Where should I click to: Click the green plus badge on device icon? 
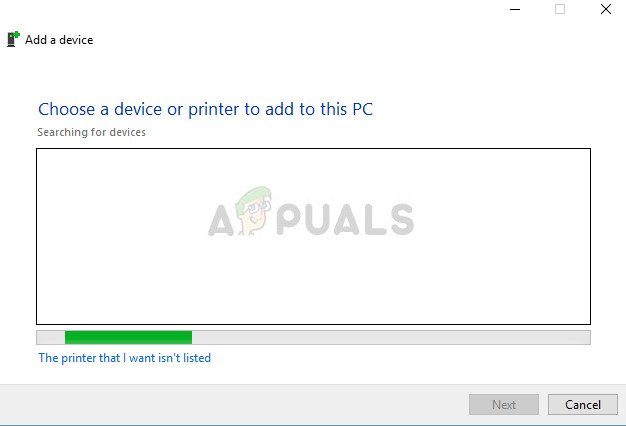pyautogui.click(x=17, y=34)
